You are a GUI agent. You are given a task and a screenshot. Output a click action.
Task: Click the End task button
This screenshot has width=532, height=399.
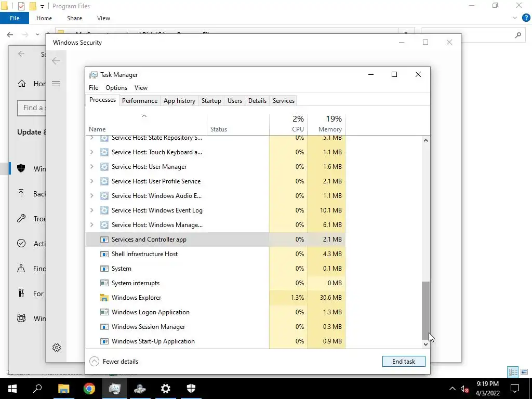pos(404,362)
